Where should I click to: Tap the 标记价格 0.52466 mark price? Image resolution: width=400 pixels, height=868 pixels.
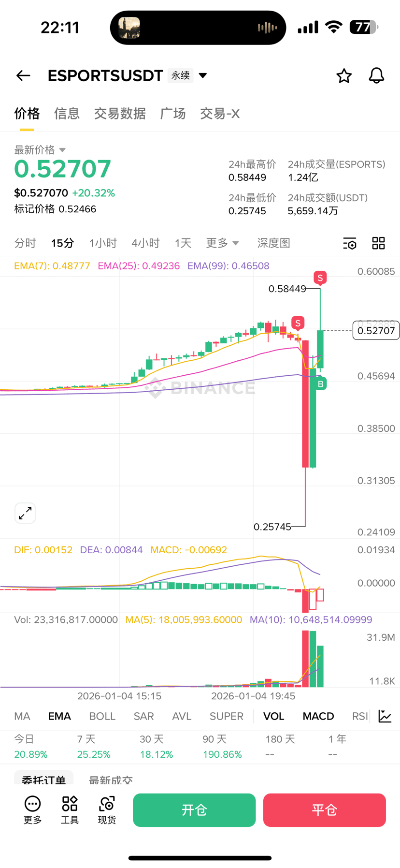tap(55, 209)
